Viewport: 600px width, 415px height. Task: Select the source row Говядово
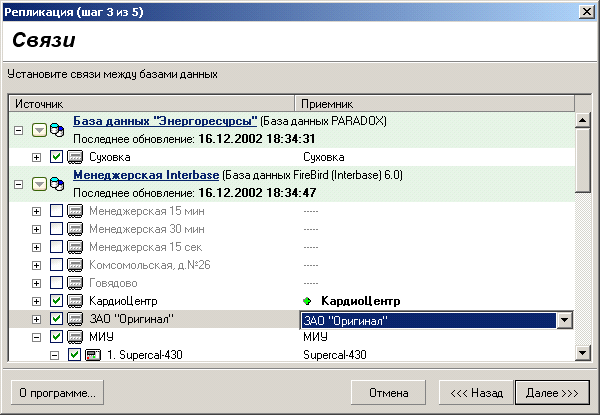[x=113, y=283]
